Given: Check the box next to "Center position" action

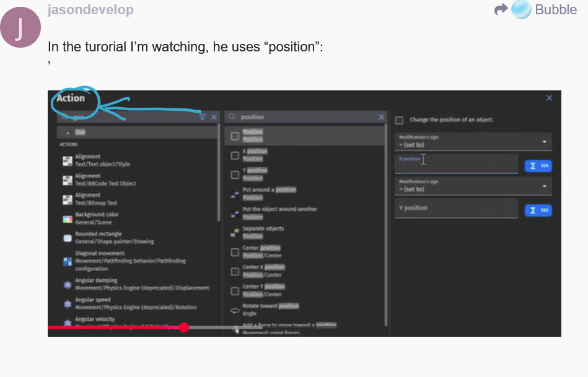Looking at the screenshot, I should [235, 252].
